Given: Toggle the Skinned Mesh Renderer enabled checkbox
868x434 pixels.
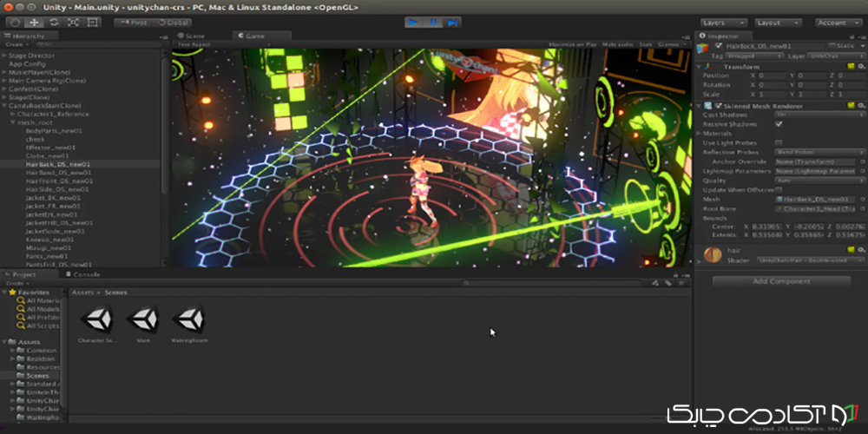Looking at the screenshot, I should click(x=719, y=106).
